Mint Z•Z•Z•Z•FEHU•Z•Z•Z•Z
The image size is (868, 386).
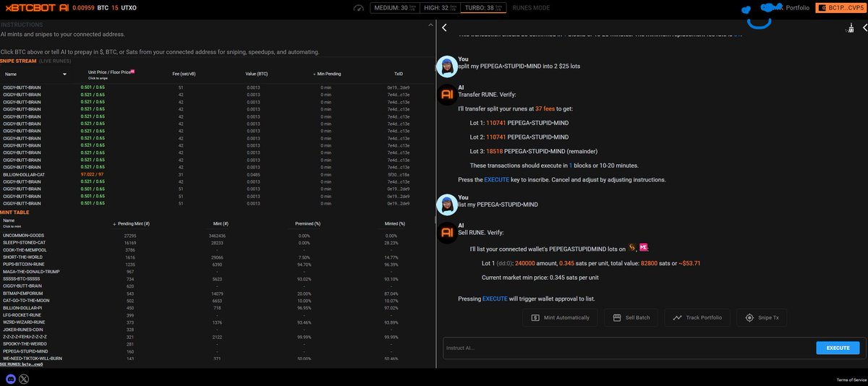tap(25, 336)
